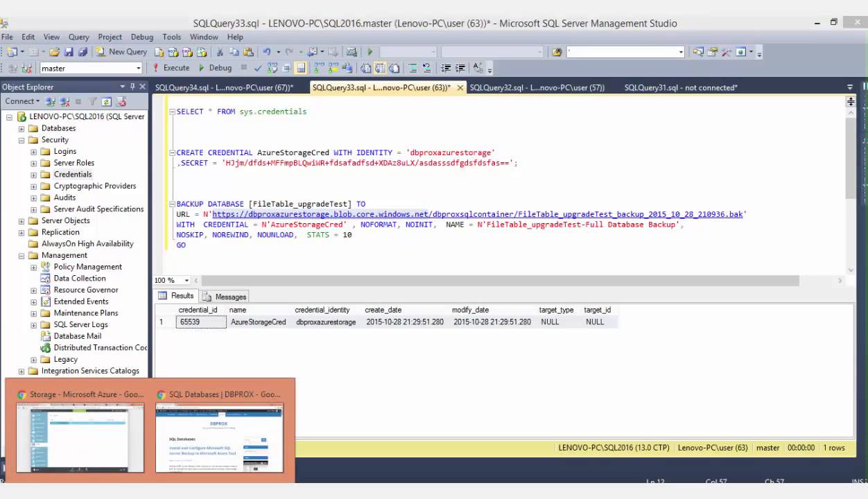Image resolution: width=868 pixels, height=499 pixels.
Task: Open the Storage - Microsoft Azure Chrome thumbnail
Action: point(80,430)
